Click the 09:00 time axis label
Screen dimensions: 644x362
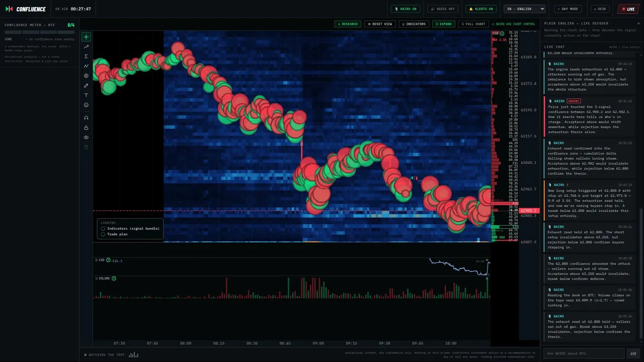coord(318,343)
